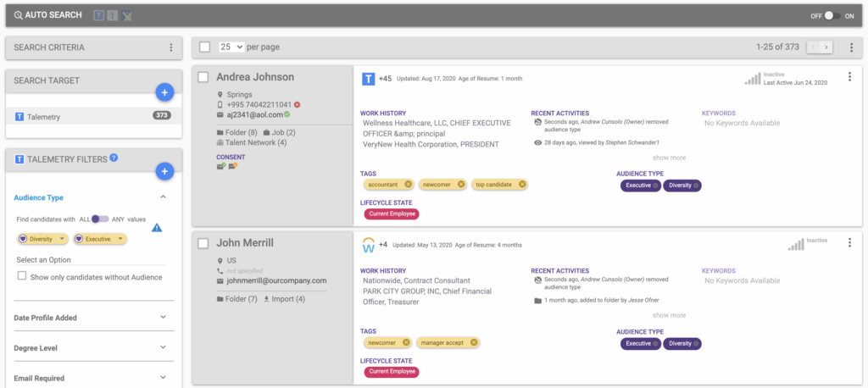
Task: Open Search Criteria three-dot menu
Action: [x=170, y=48]
